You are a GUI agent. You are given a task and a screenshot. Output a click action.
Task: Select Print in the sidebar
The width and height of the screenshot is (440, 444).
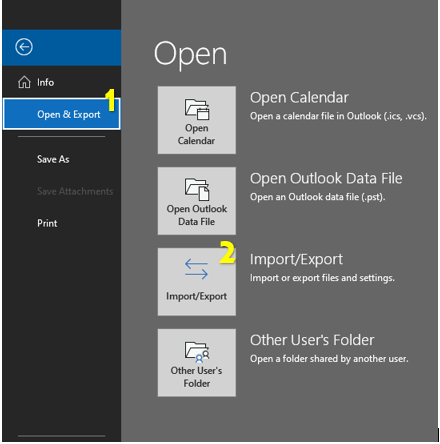(47, 223)
